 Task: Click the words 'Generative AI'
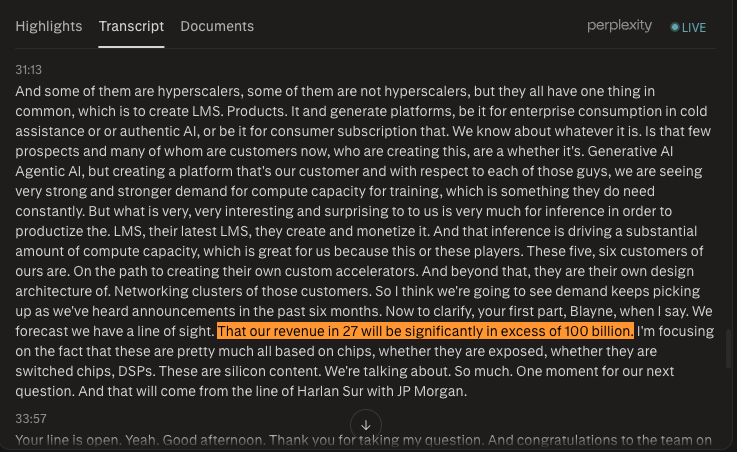coord(630,151)
